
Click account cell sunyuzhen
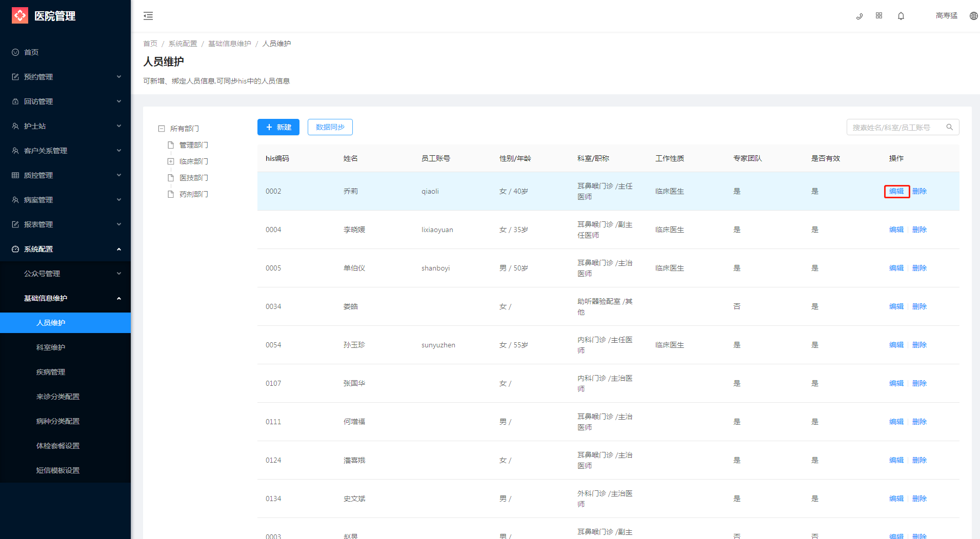438,345
